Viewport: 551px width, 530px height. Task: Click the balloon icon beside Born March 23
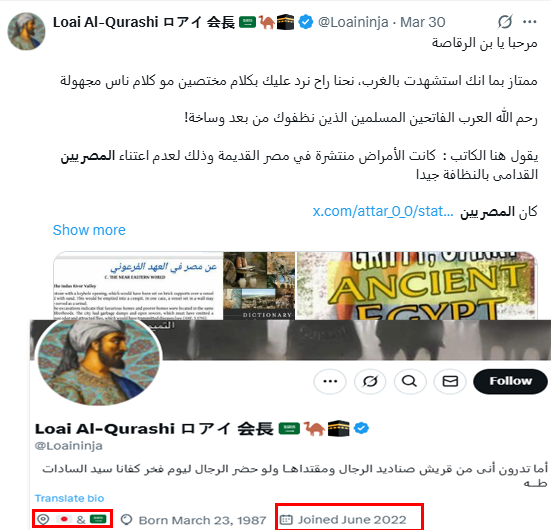click(127, 519)
